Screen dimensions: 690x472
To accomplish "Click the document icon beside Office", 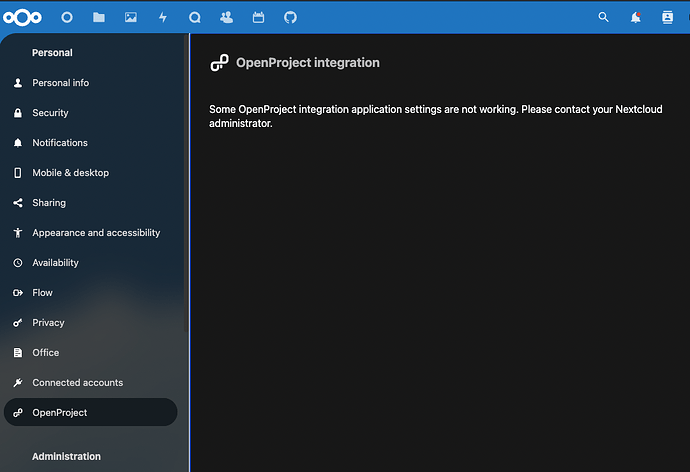I will pos(18,353).
